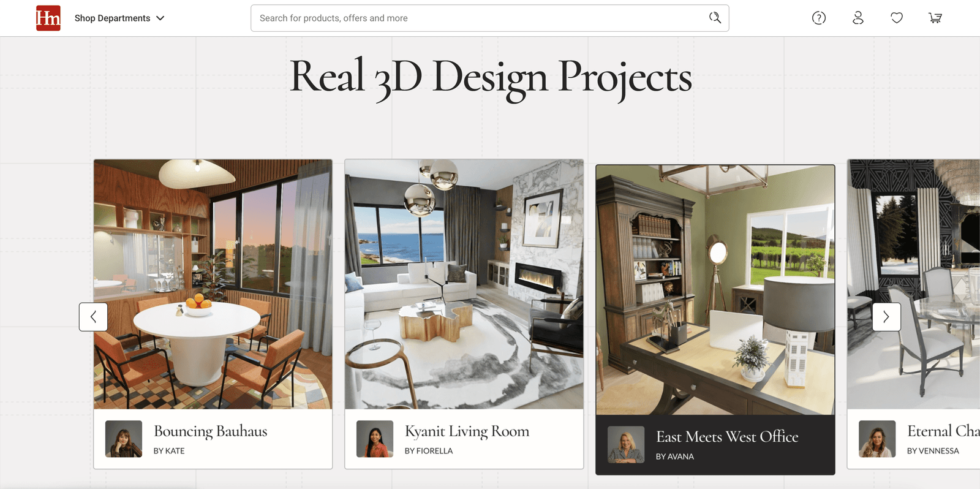Open the user account icon

click(x=858, y=18)
